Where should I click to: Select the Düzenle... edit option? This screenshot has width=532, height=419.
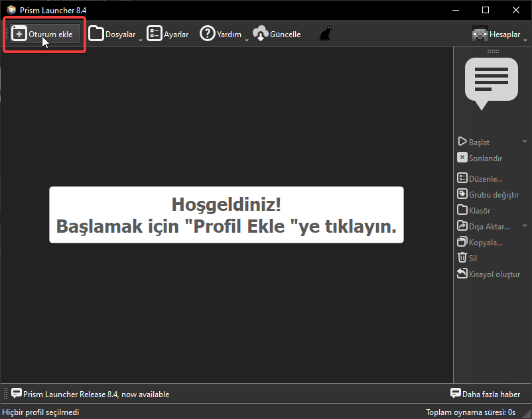480,178
